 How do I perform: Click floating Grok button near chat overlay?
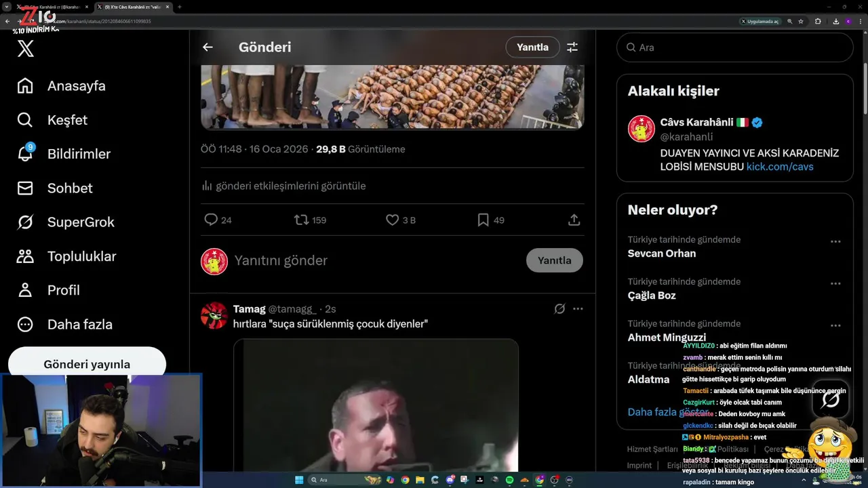(831, 399)
